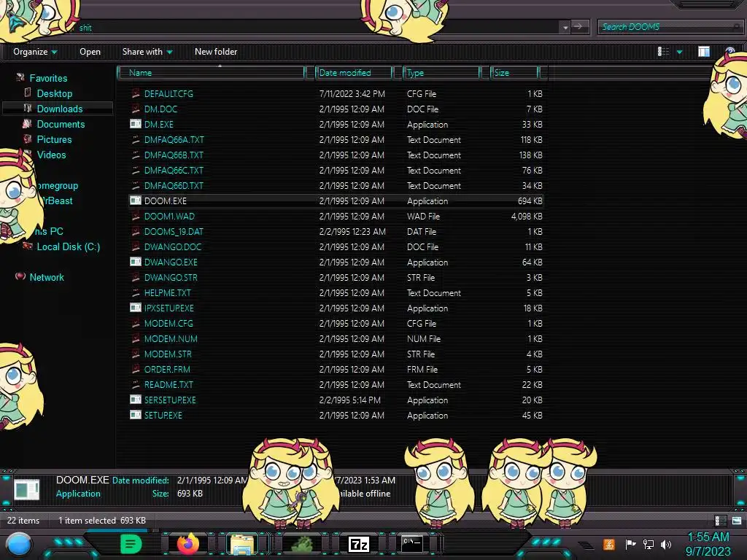Image resolution: width=747 pixels, height=560 pixels.
Task: Toggle the preview pane icon
Action: tap(704, 52)
